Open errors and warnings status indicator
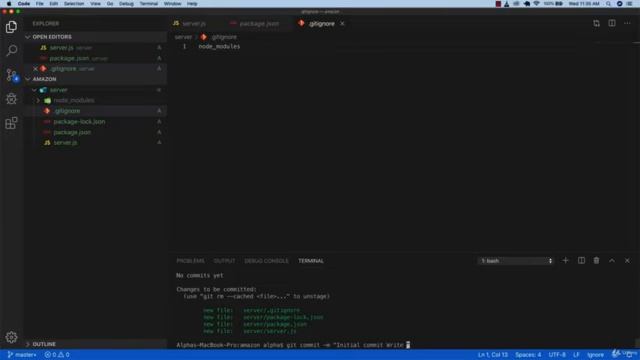This screenshot has width=640, height=360. (57, 355)
